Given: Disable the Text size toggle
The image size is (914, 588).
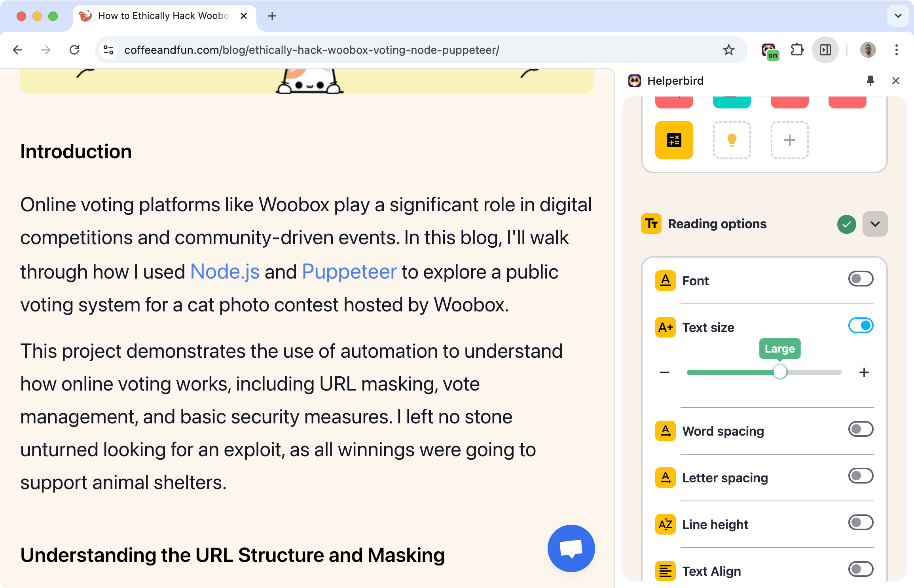Looking at the screenshot, I should [861, 326].
